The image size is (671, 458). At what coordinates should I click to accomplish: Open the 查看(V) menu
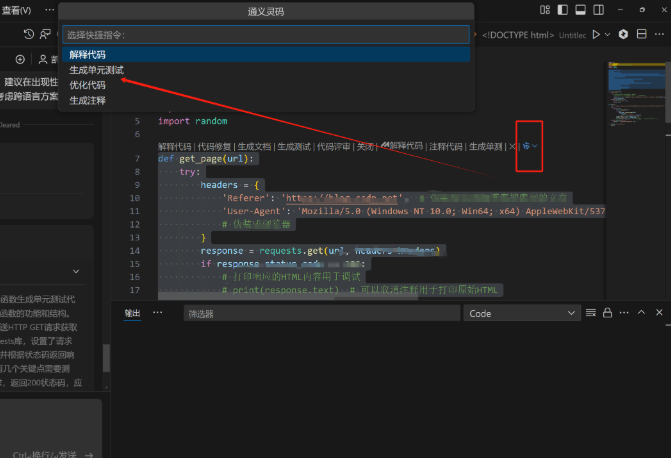[x=16, y=10]
